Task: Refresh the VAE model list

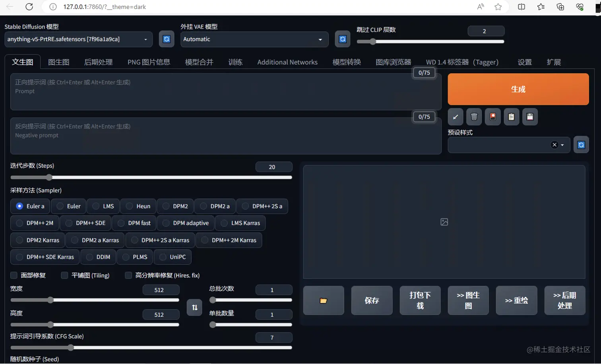Action: click(x=342, y=39)
